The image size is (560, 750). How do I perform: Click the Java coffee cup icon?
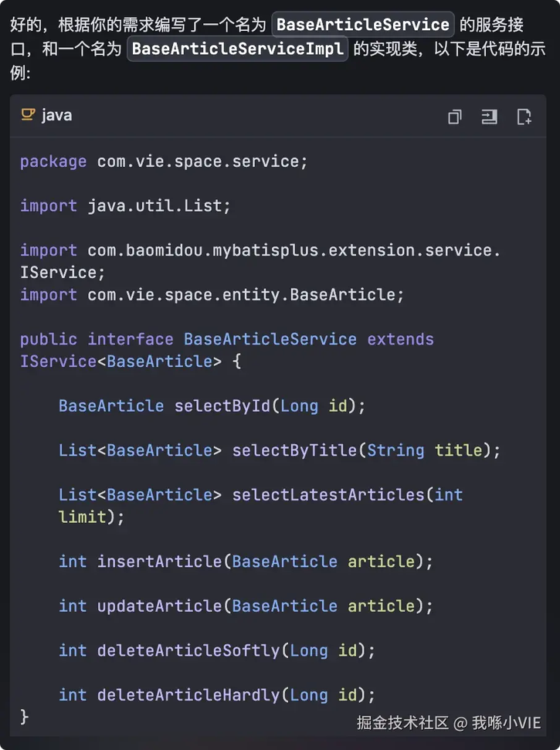(x=28, y=115)
